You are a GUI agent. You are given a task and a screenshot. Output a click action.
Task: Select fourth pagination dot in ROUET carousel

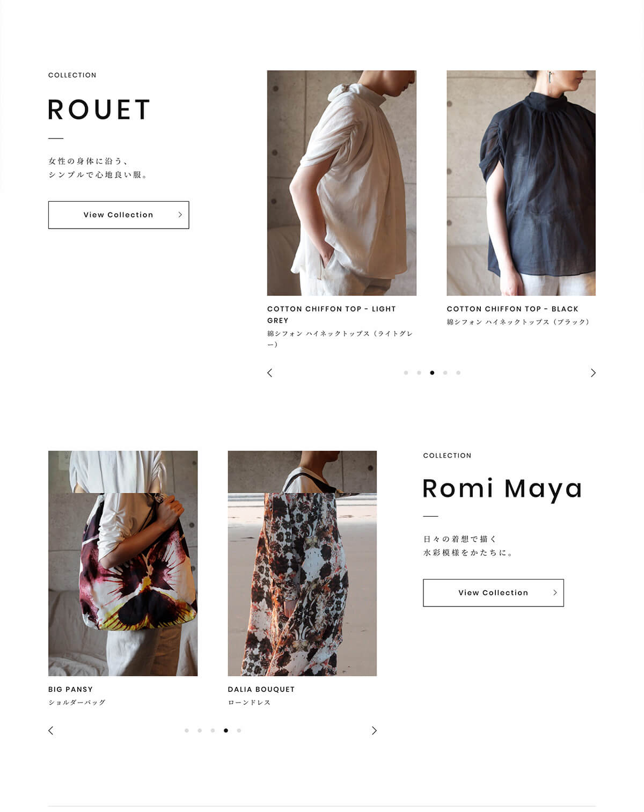point(445,373)
